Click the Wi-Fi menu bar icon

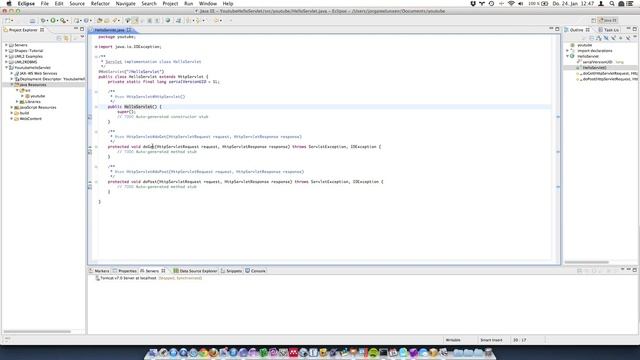tap(511, 3)
